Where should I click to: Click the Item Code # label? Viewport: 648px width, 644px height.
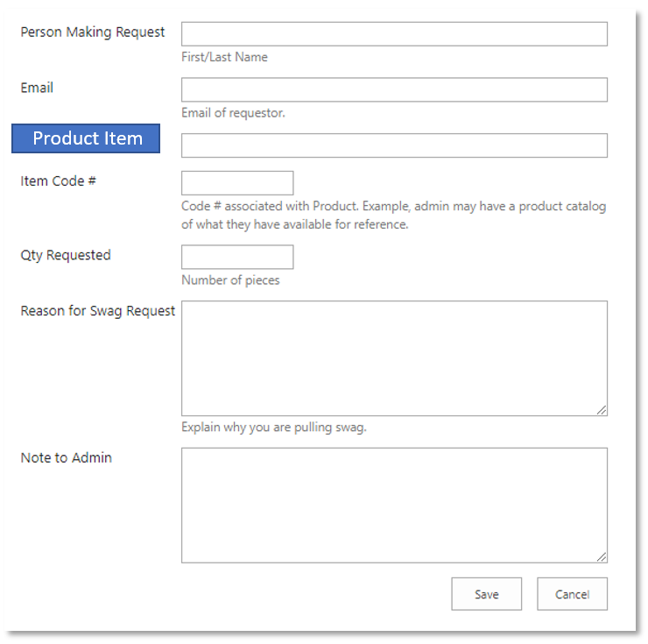click(59, 181)
